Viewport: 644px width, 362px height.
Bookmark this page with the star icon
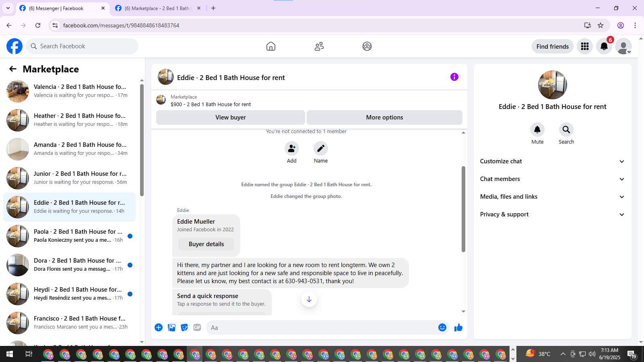[x=601, y=25]
